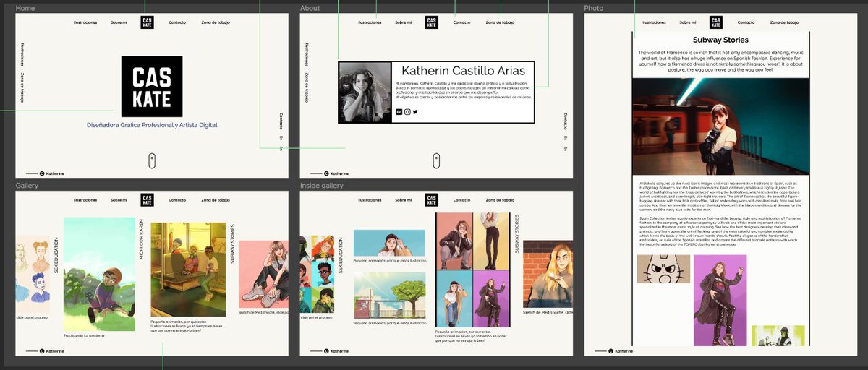The width and height of the screenshot is (868, 370).
Task: Select the girl with cap illustration in Inside gallery
Action: tap(389, 244)
